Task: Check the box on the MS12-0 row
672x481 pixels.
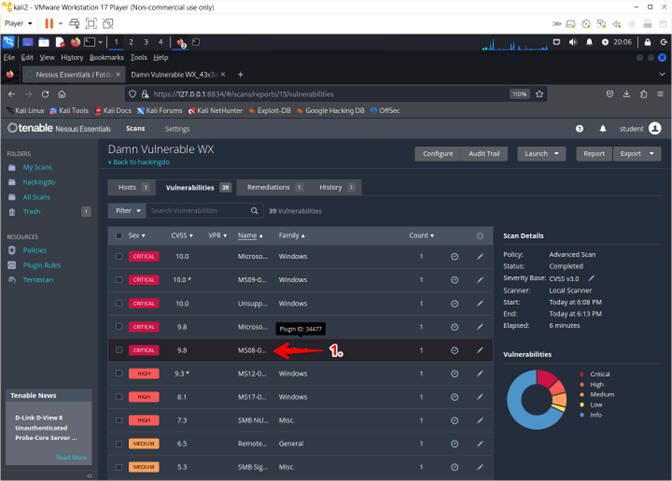Action: [119, 373]
